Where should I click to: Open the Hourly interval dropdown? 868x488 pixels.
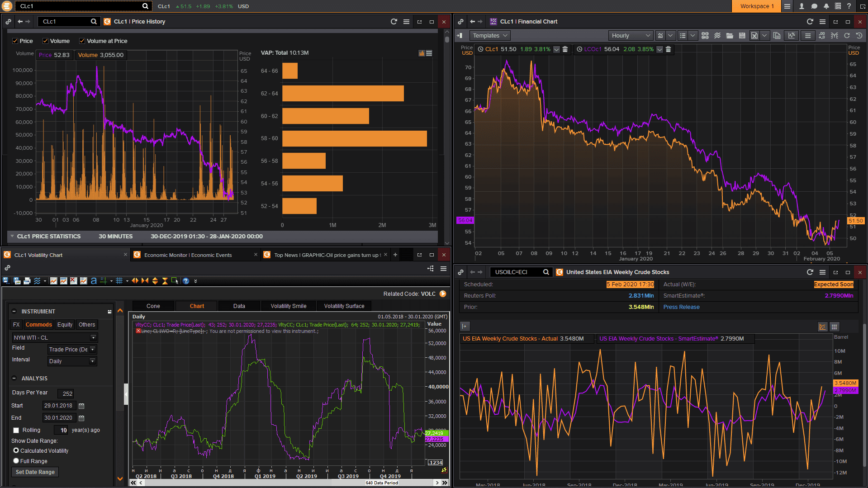pos(630,35)
